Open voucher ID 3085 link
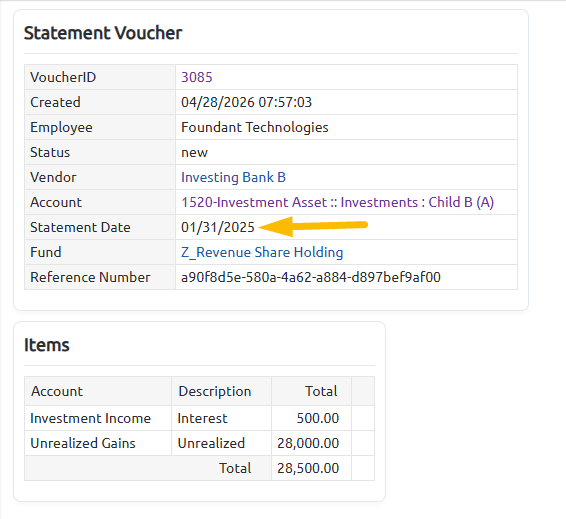The image size is (566, 519). (x=196, y=77)
